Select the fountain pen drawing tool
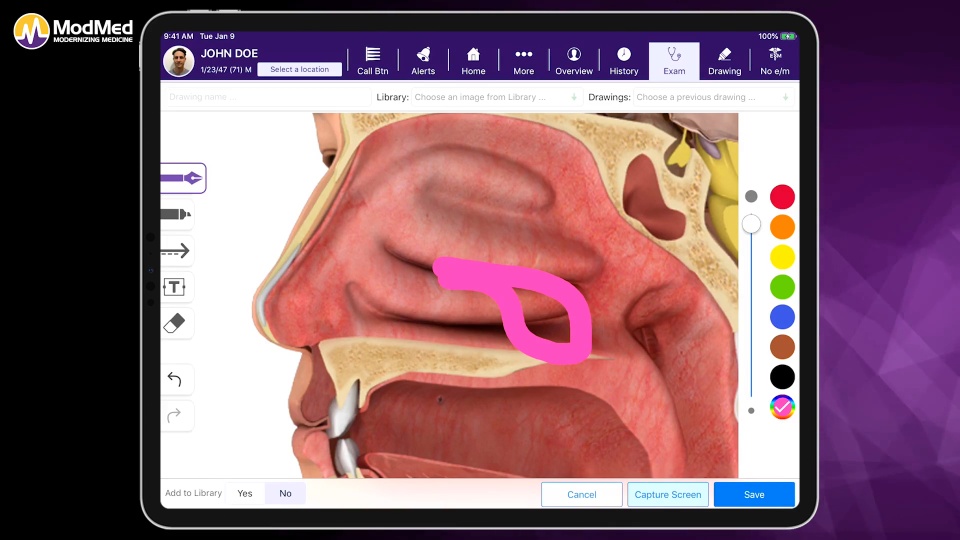The width and height of the screenshot is (960, 540). [182, 178]
